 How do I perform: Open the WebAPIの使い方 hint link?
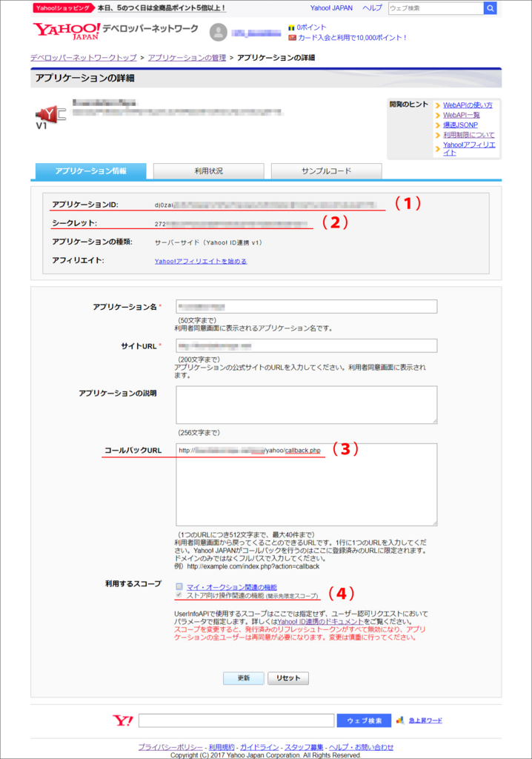coord(468,105)
